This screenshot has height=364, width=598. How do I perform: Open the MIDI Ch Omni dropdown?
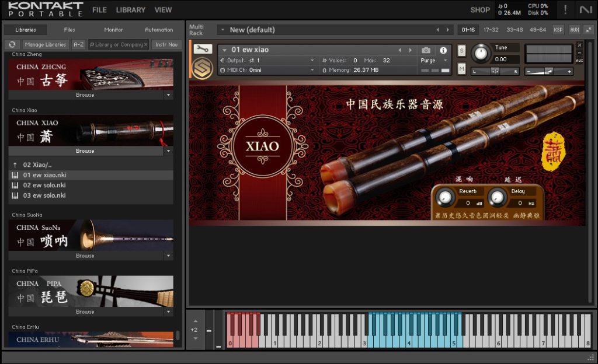[312, 70]
